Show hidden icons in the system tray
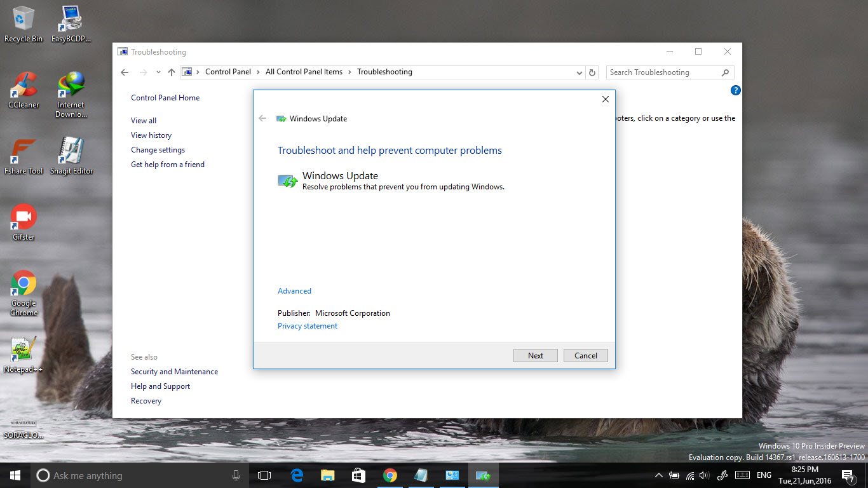 [658, 475]
